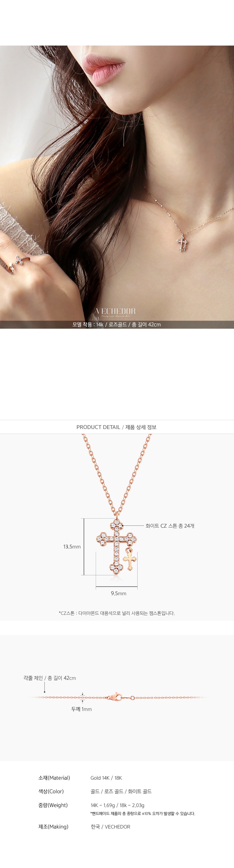This screenshot has height=868, width=234.
Task: Click the Gold 14K / 18K material value
Action: [x=106, y=778]
